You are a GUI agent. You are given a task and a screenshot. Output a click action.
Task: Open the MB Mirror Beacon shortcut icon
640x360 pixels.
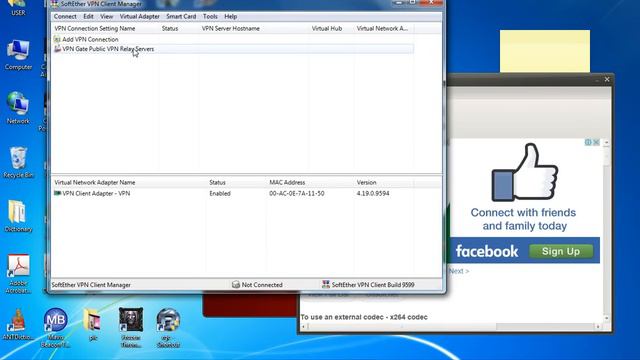tap(56, 328)
